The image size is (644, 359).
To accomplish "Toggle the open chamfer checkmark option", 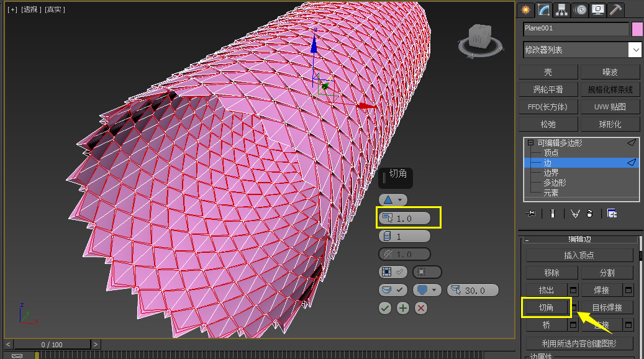I will (393, 272).
